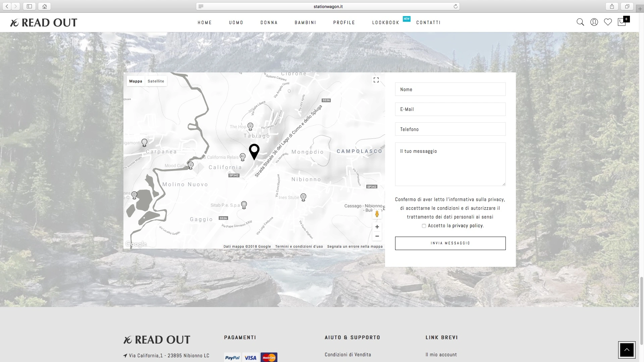Click the Safari home button
The width and height of the screenshot is (644, 362).
(45, 6)
